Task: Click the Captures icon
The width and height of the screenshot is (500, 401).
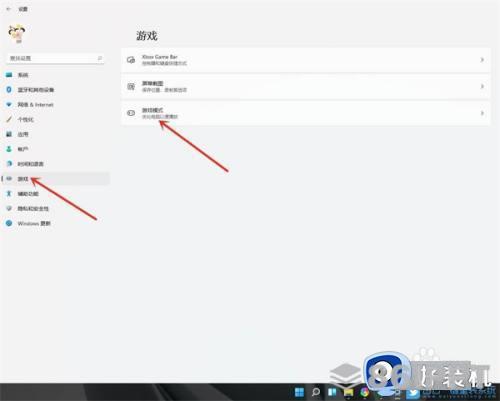Action: (x=131, y=87)
